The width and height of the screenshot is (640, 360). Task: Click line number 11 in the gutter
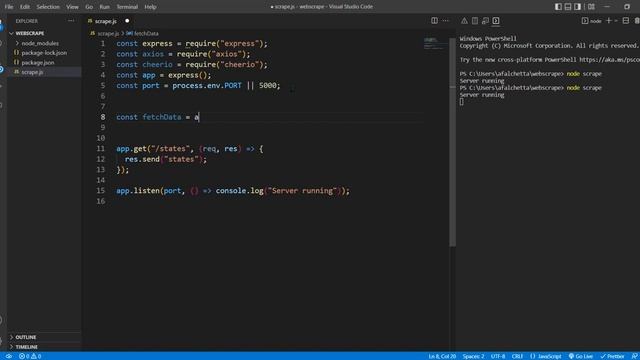(100, 149)
